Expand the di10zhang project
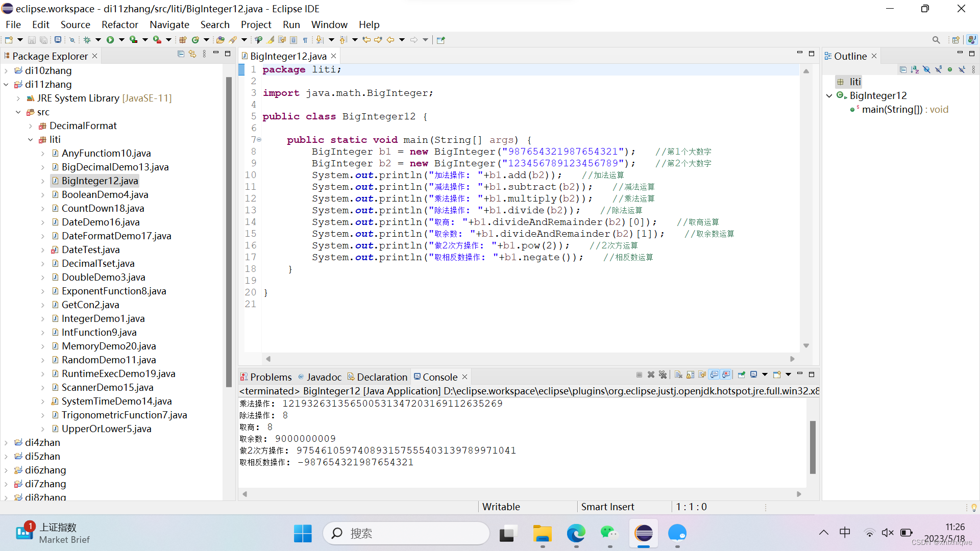980x551 pixels. [x=6, y=71]
